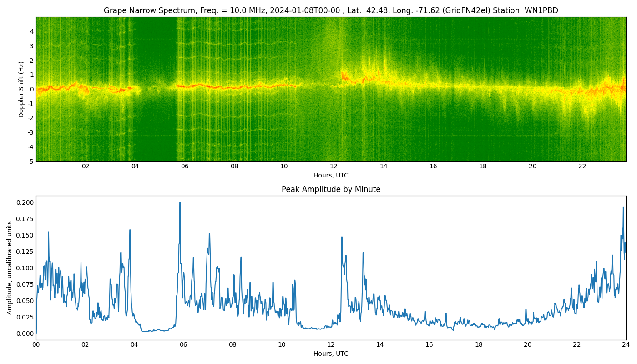Click the 4 Hz Doppler axis tick label
The height and width of the screenshot is (364, 637).
pos(32,31)
